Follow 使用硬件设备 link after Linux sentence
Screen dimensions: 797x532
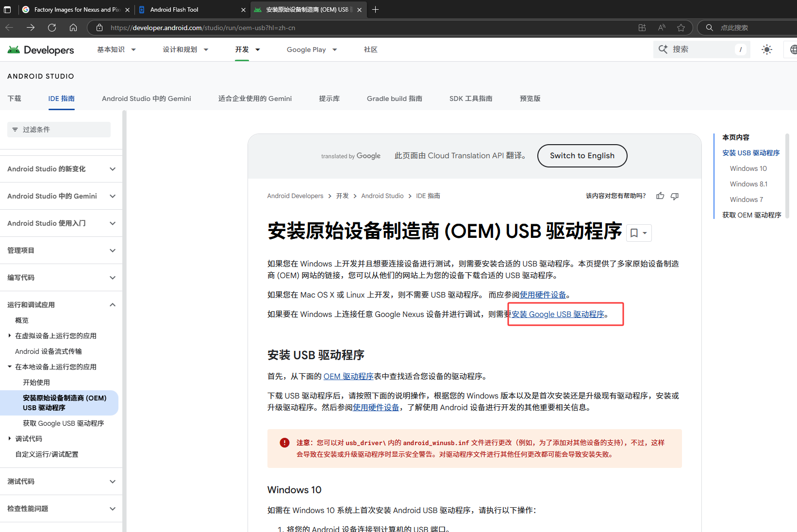(x=543, y=295)
